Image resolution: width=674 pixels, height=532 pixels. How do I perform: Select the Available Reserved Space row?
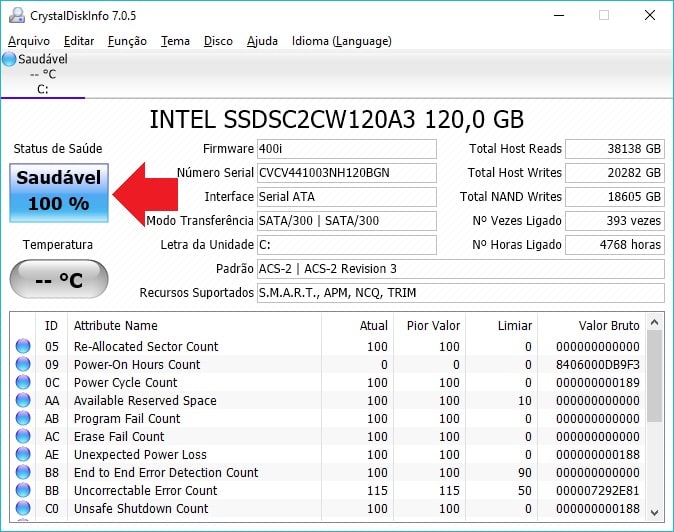click(x=328, y=400)
